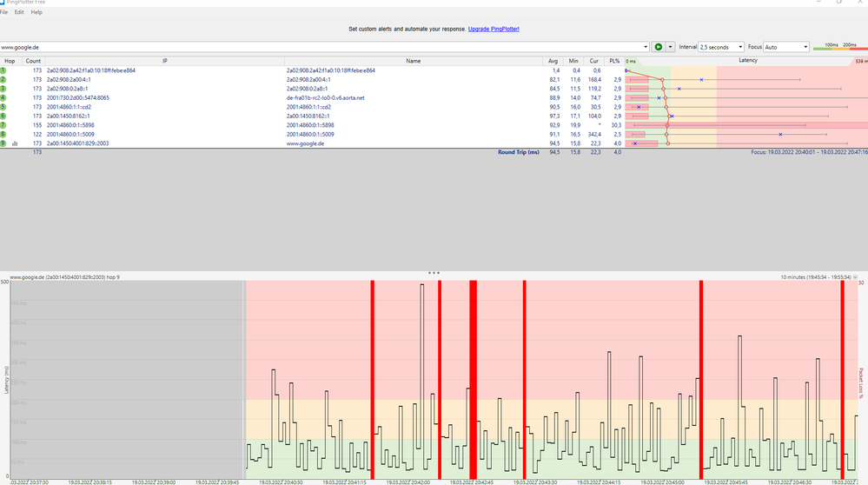Image resolution: width=868 pixels, height=485 pixels.
Task: Click the hop 7 red packet loss bar in Latency column
Action: (746, 126)
